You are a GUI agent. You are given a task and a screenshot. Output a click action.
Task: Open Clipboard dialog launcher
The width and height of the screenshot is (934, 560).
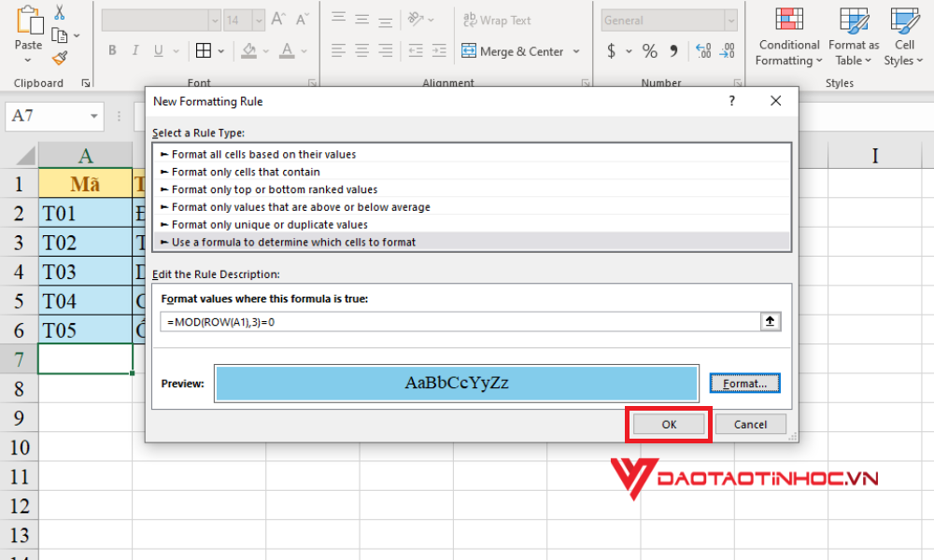[86, 83]
